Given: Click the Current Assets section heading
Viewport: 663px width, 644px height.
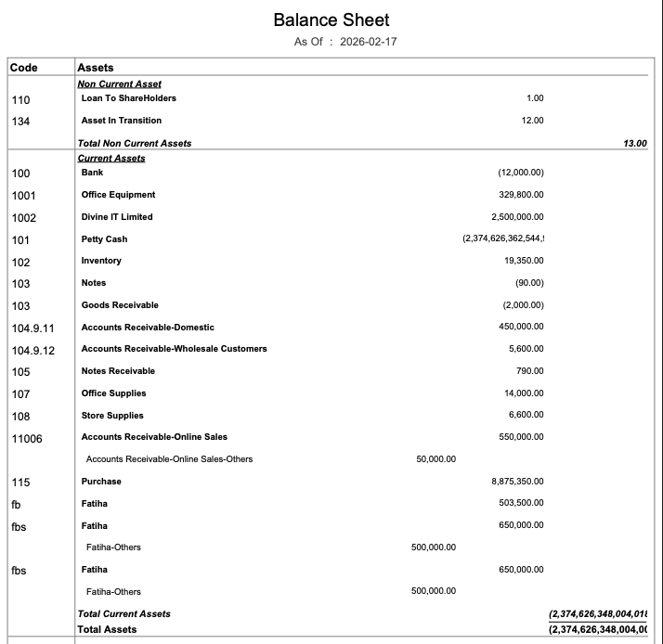Looking at the screenshot, I should (110, 159).
